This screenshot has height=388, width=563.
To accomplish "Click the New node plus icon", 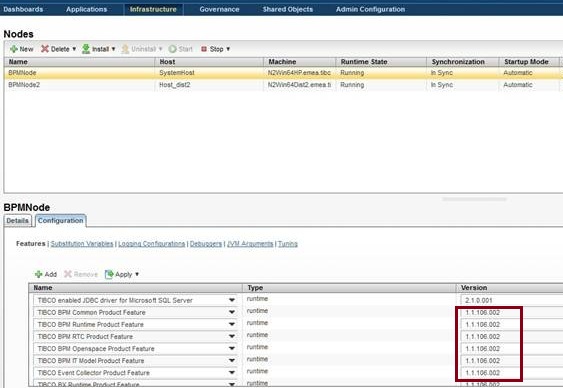I will (x=14, y=49).
